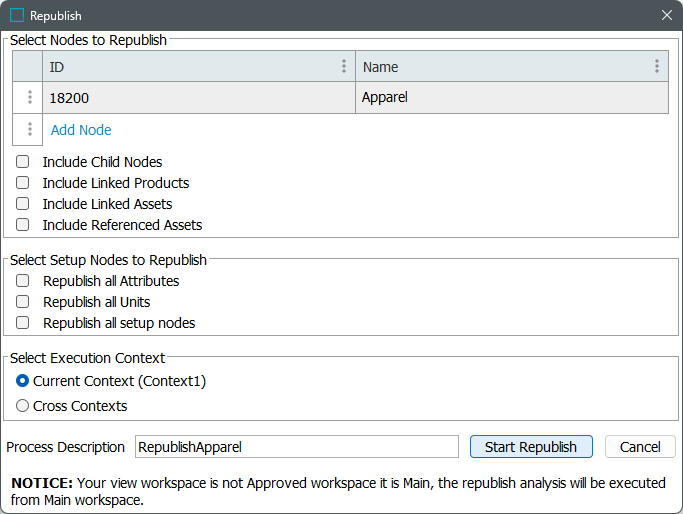This screenshot has height=514, width=683.
Task: Select Current Context (Context1) radio button
Action: tap(23, 381)
